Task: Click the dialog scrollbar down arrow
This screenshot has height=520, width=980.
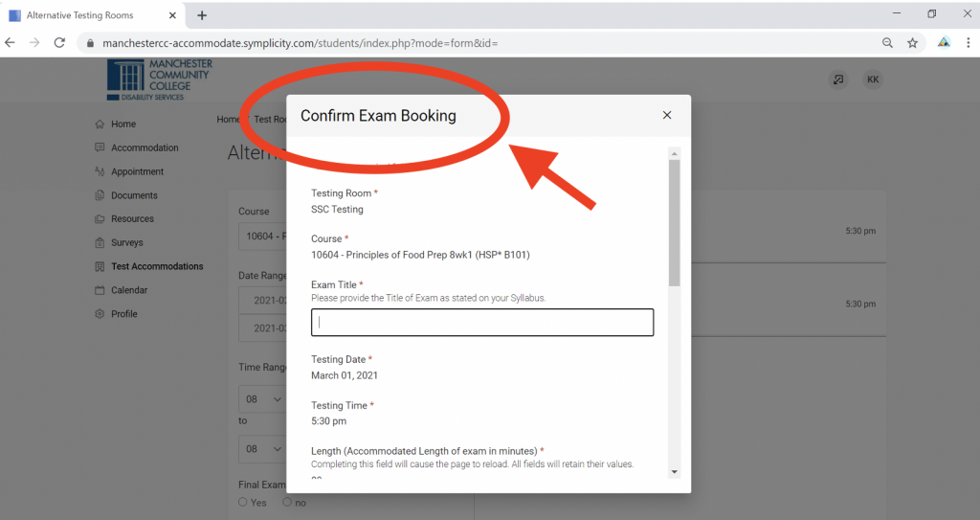Action: (675, 472)
